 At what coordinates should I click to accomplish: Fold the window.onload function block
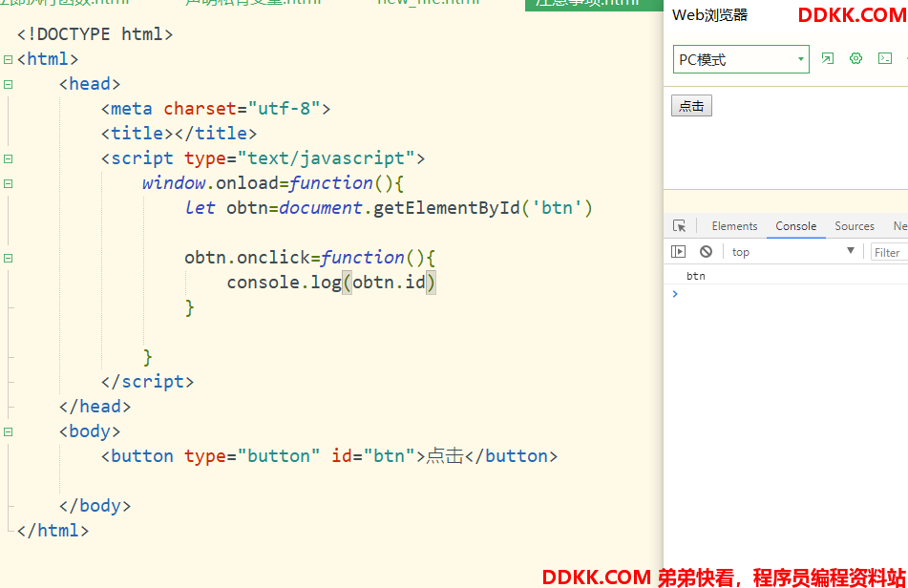[8, 183]
